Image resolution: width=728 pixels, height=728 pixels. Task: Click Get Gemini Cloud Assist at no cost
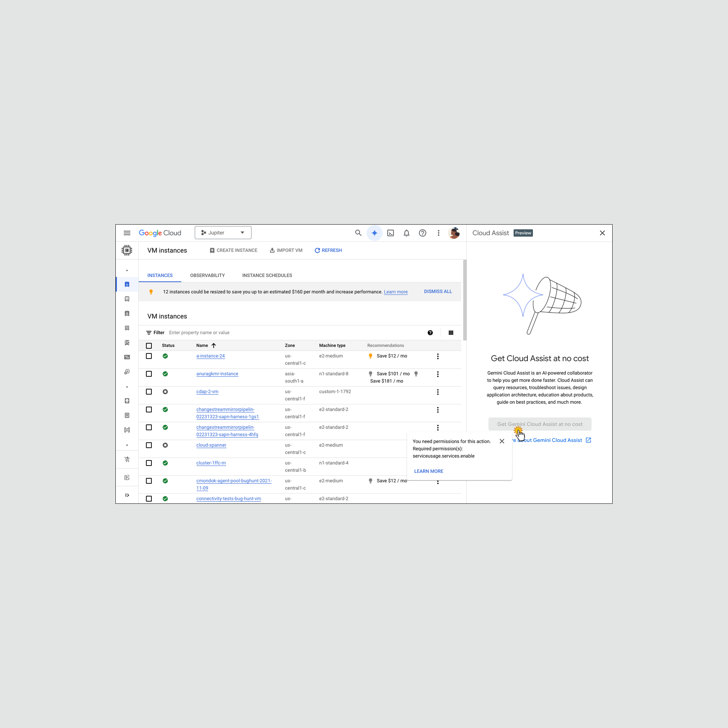539,424
